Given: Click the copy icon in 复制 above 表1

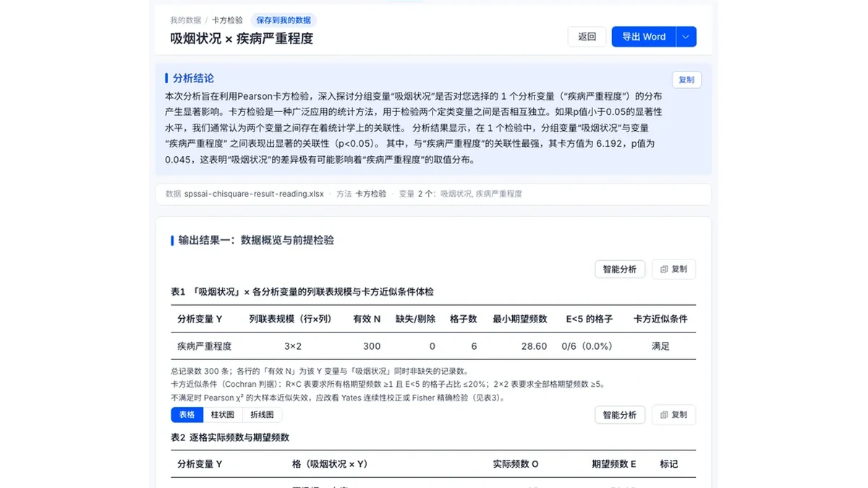Looking at the screenshot, I should click(x=663, y=269).
